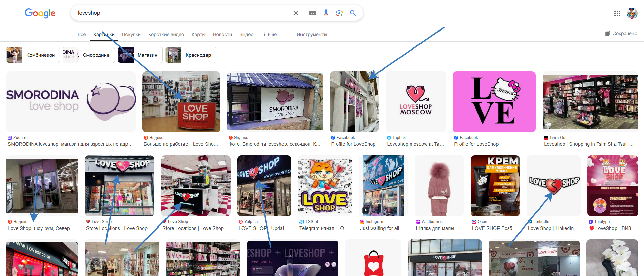The width and height of the screenshot is (644, 276).
Task: Open Instagram 'Just waiting for all…' link
Action: (x=383, y=228)
